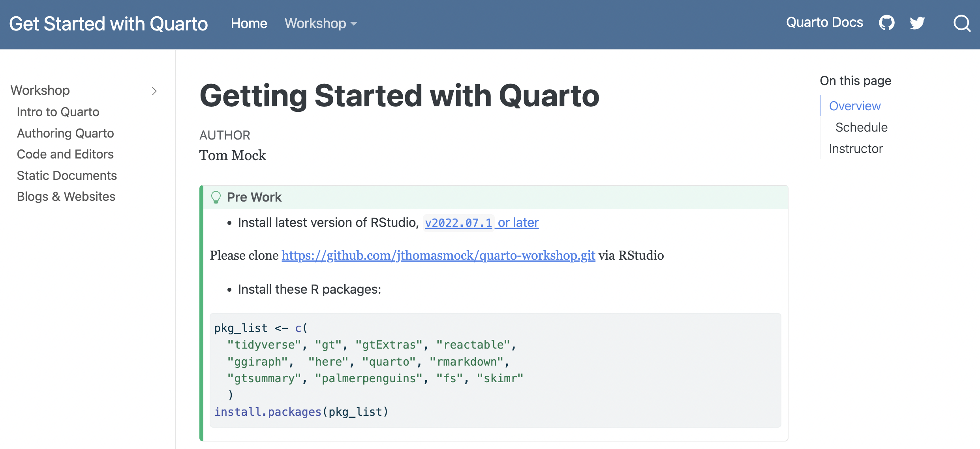Open the quarto-workshop.git GitHub URL
The height and width of the screenshot is (449, 980).
click(x=438, y=255)
